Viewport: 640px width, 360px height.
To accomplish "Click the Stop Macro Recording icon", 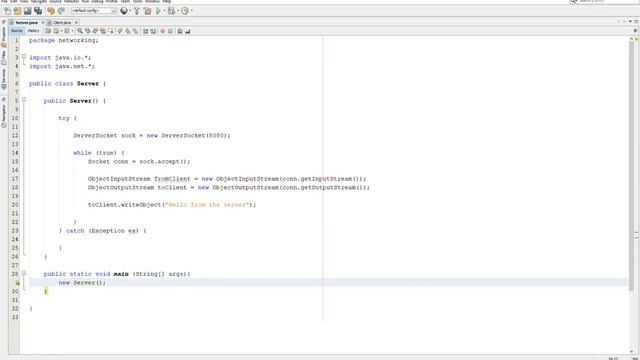I will click(x=170, y=31).
